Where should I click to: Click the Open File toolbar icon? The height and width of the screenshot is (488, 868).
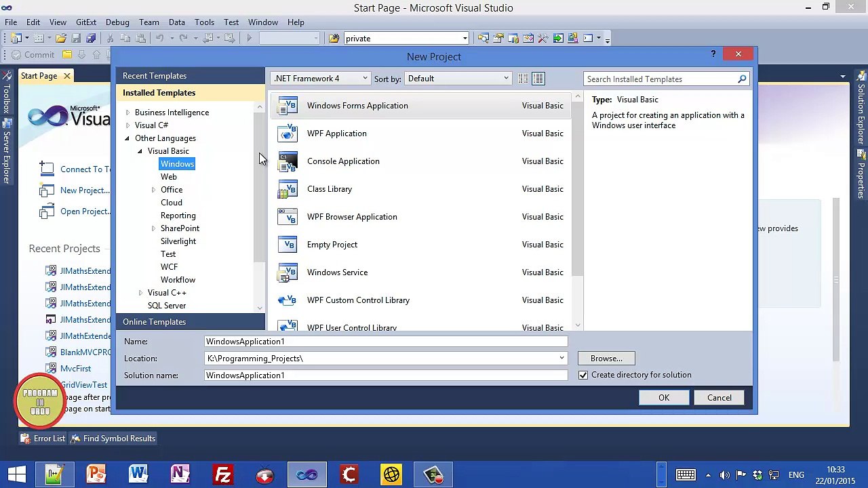coord(61,39)
